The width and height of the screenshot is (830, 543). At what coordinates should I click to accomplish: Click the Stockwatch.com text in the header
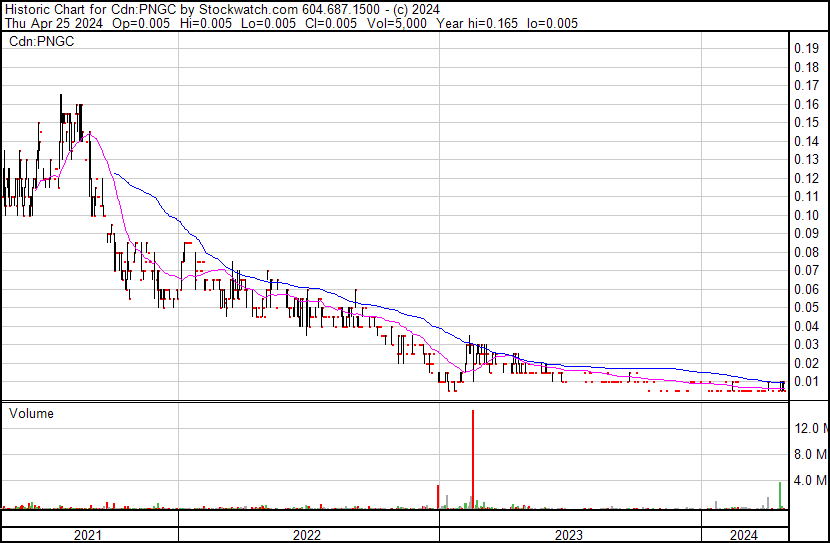pyautogui.click(x=250, y=8)
